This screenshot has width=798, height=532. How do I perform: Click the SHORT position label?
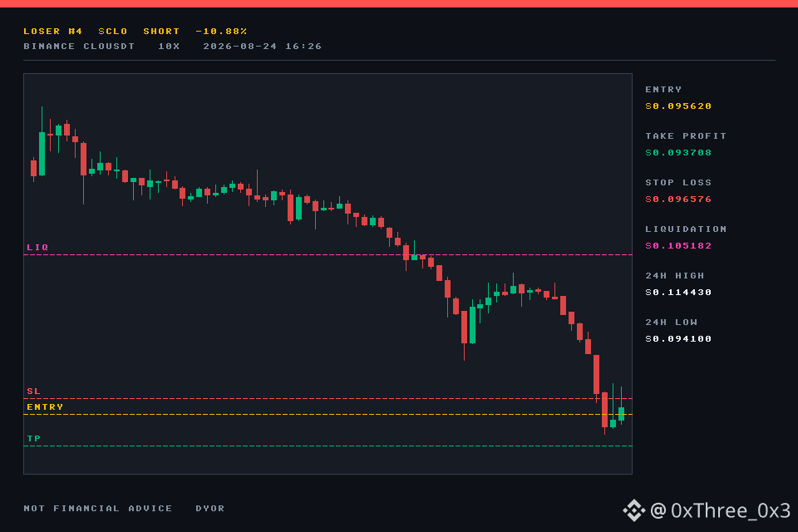click(x=161, y=32)
